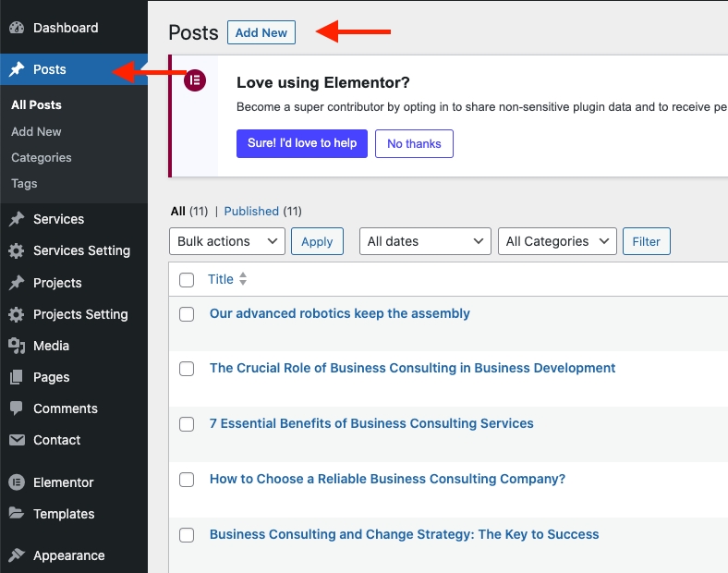Click the Services Setting gear icon
728x573 pixels.
pyautogui.click(x=16, y=250)
